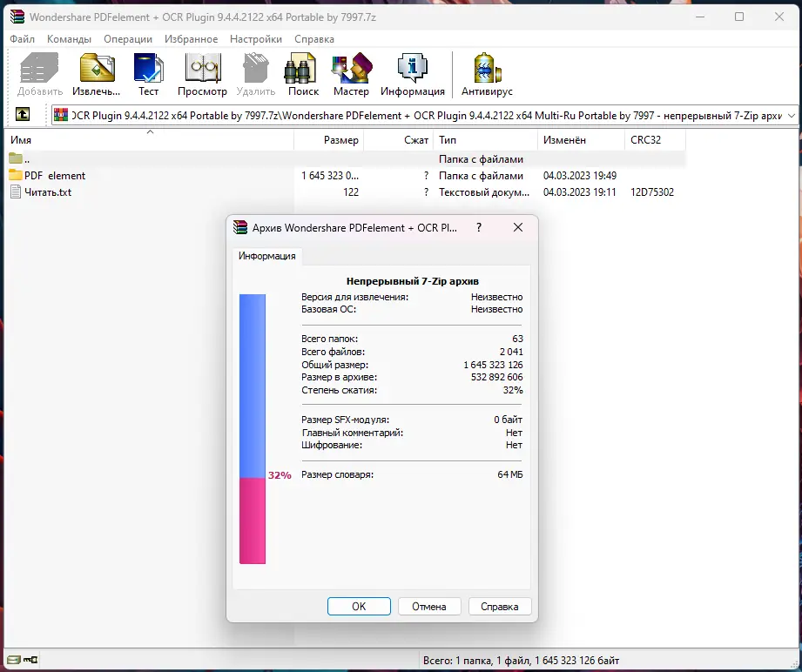
Task: Click the Непрерывный 7-Zip архив heading
Action: tap(412, 281)
